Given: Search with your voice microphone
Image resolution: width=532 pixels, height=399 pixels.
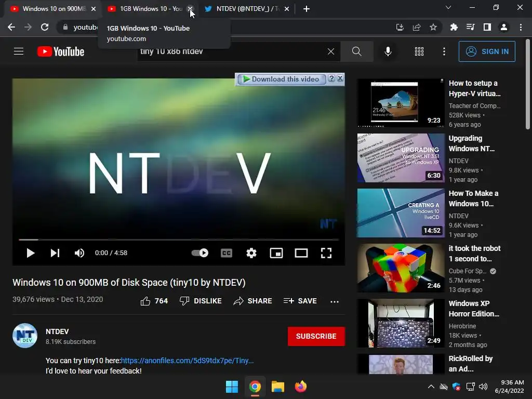Looking at the screenshot, I should point(388,51).
